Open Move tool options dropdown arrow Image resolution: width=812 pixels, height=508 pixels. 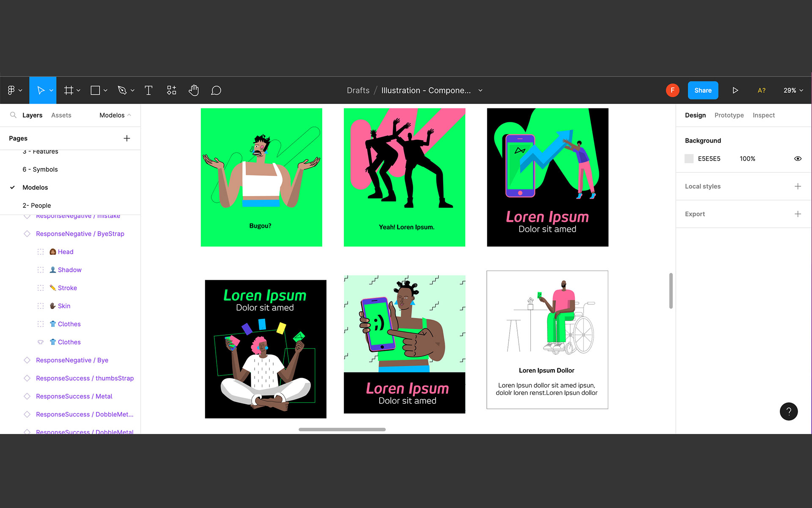pyautogui.click(x=51, y=91)
